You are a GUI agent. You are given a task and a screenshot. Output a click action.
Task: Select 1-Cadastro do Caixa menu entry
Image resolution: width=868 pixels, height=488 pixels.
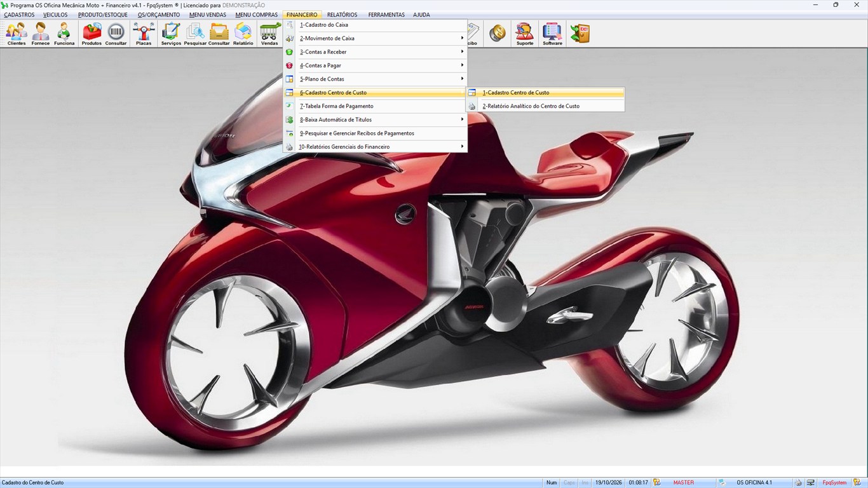[375, 25]
